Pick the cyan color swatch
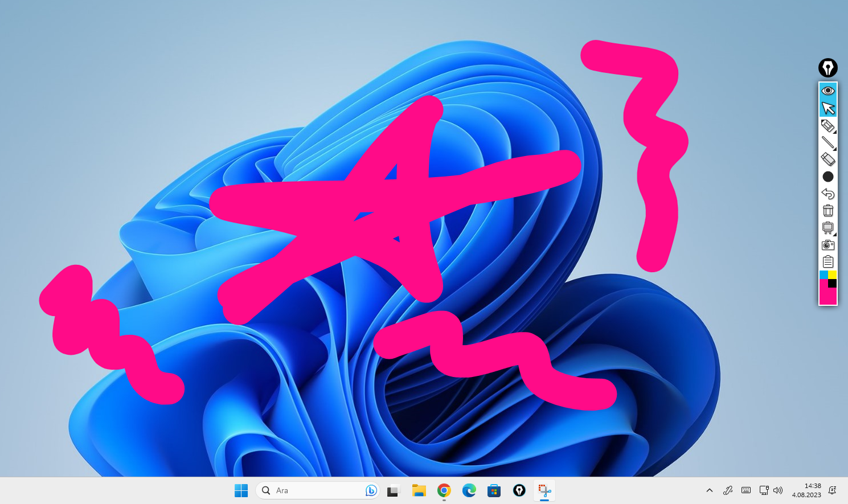This screenshot has width=848, height=504. coord(824,275)
